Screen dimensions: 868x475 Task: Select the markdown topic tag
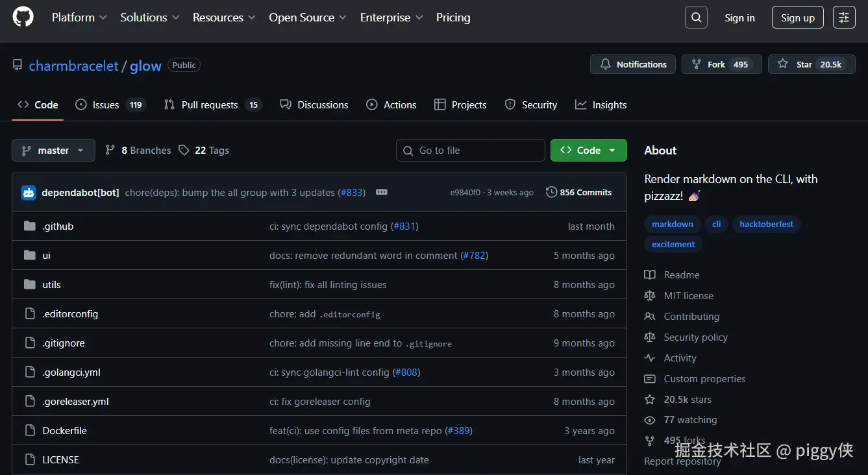(673, 224)
